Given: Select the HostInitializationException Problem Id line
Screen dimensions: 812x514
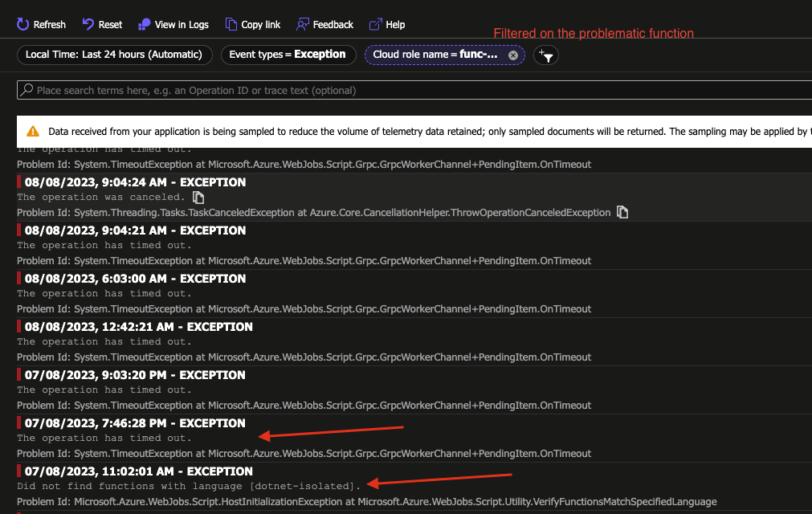Looking at the screenshot, I should (366, 502).
